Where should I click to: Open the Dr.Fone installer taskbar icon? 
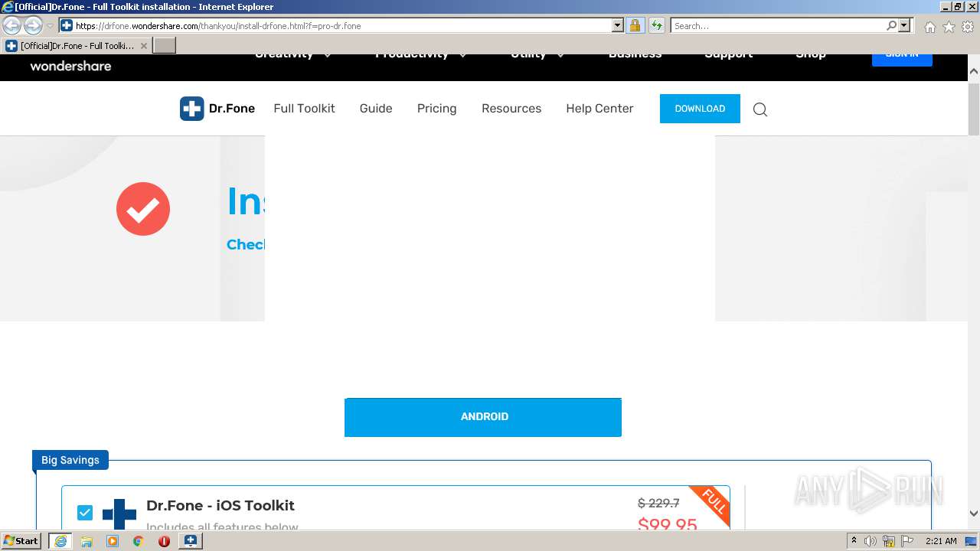191,541
